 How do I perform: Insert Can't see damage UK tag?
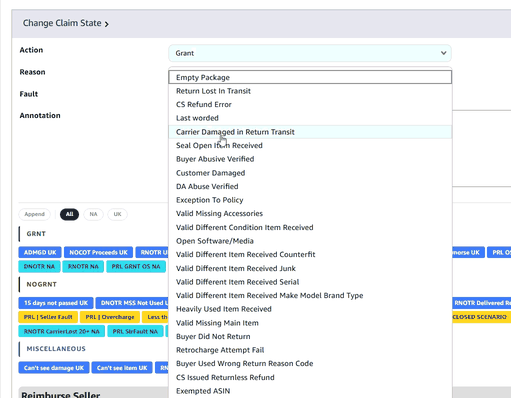coord(54,368)
